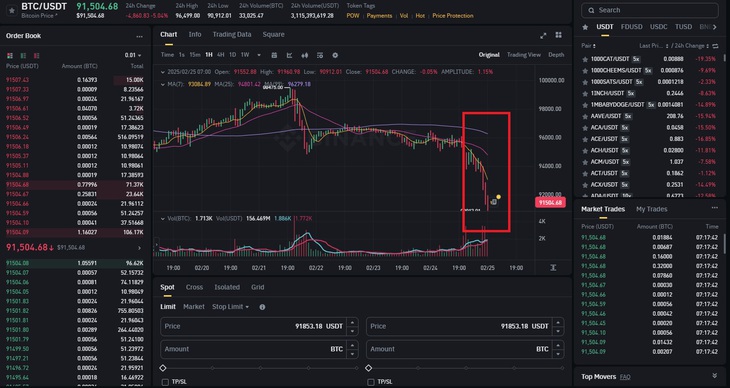Collapse the MA indicator row

[162, 84]
